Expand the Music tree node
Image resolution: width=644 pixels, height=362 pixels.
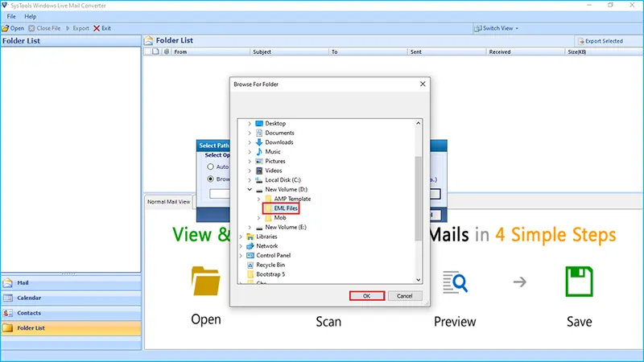pyautogui.click(x=250, y=151)
